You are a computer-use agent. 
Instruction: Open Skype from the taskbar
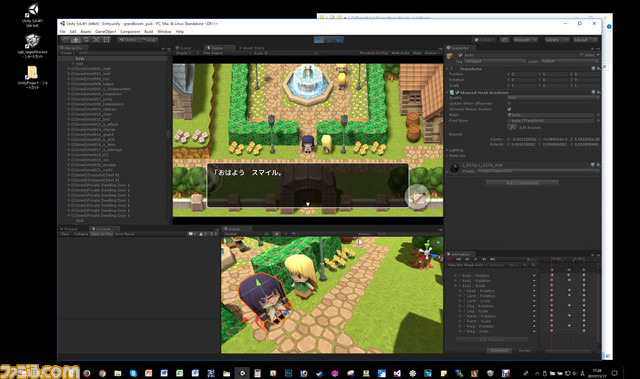pyautogui.click(x=133, y=373)
